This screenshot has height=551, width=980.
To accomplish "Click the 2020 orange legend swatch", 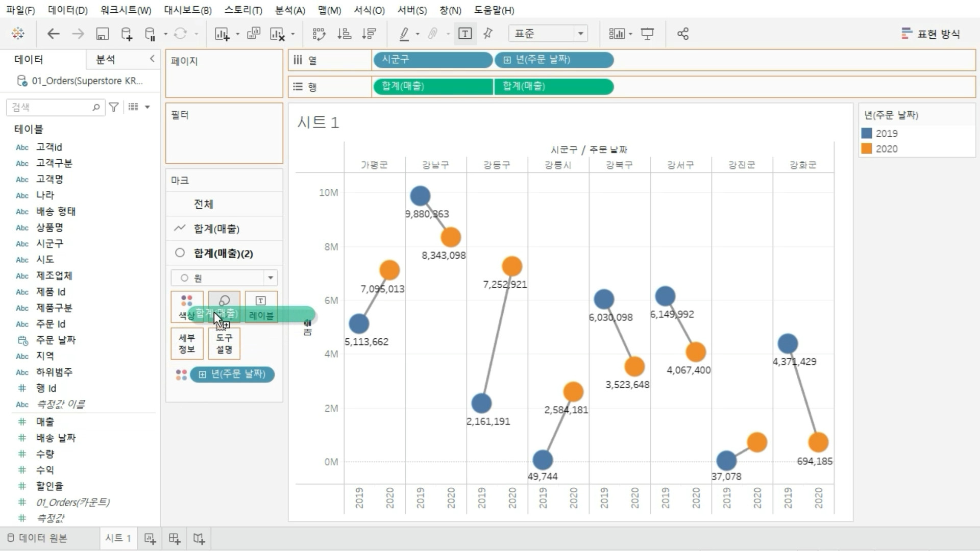I will (867, 148).
